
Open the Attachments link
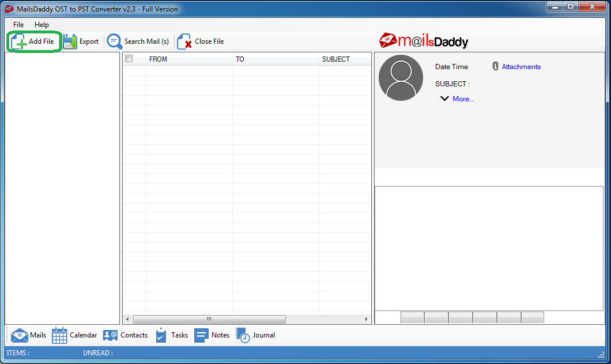click(x=521, y=67)
